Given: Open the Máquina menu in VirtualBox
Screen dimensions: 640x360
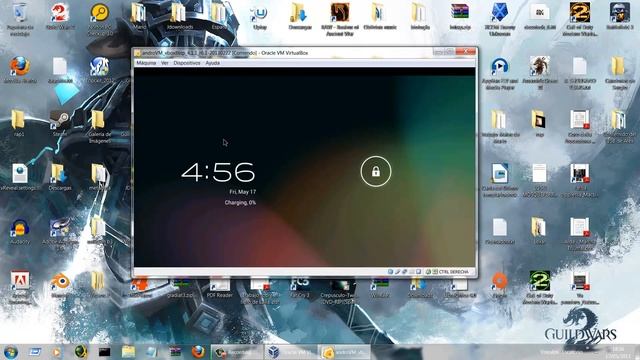Looking at the screenshot, I should pos(146,63).
